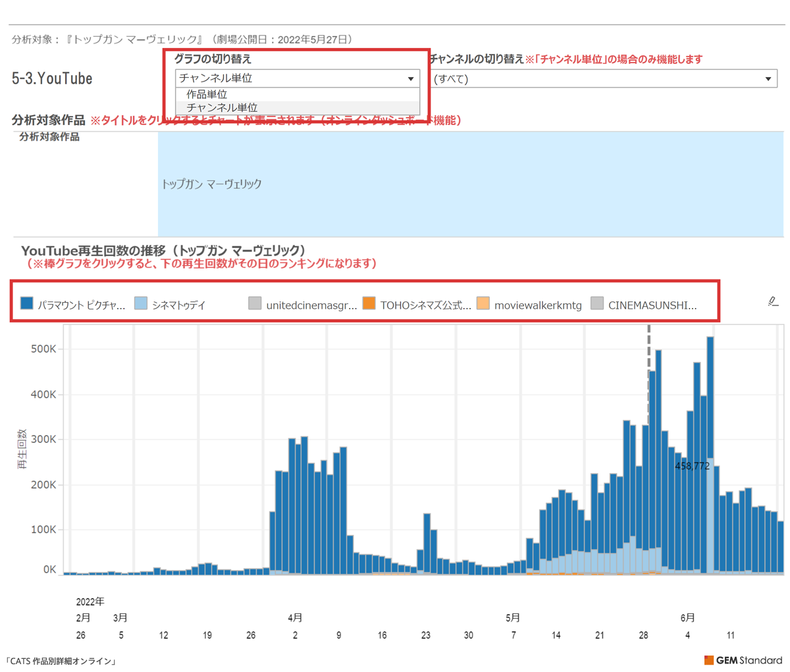Click the GEM Standard logo
Screen dimensions: 790x672
tap(743, 660)
